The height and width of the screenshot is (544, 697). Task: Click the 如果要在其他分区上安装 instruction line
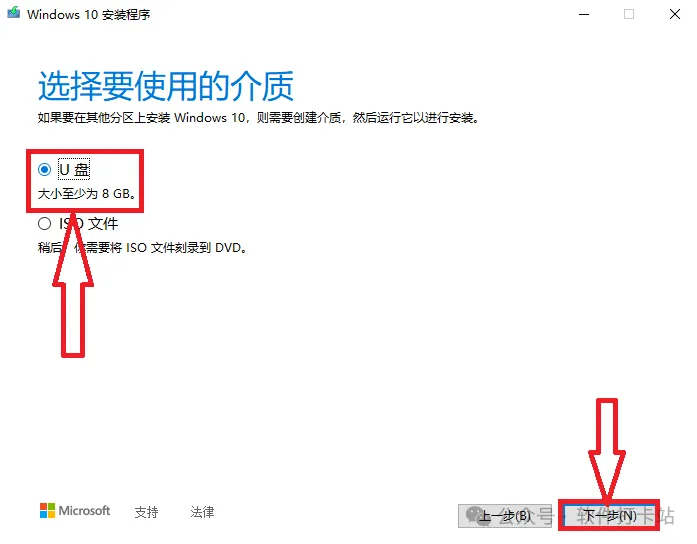point(258,118)
